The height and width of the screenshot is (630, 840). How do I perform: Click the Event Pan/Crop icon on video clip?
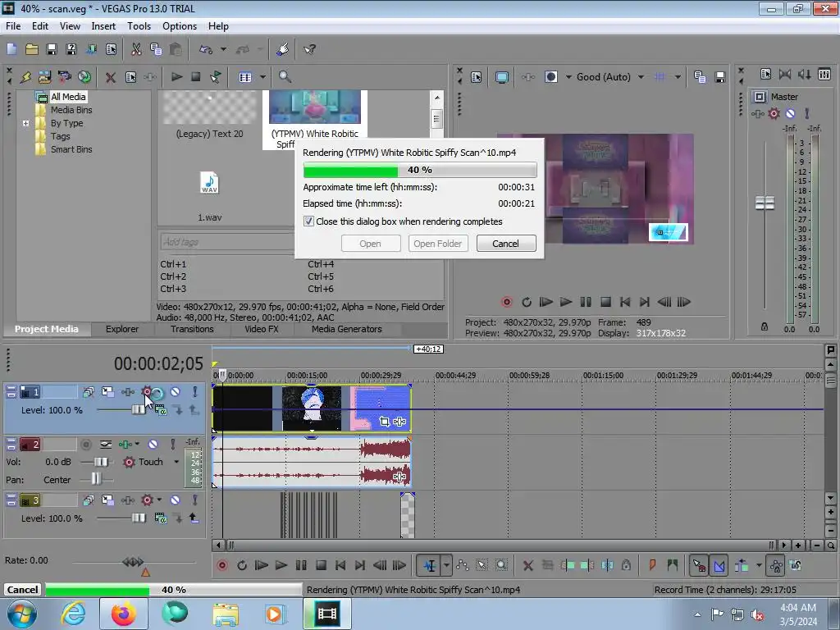pyautogui.click(x=384, y=422)
